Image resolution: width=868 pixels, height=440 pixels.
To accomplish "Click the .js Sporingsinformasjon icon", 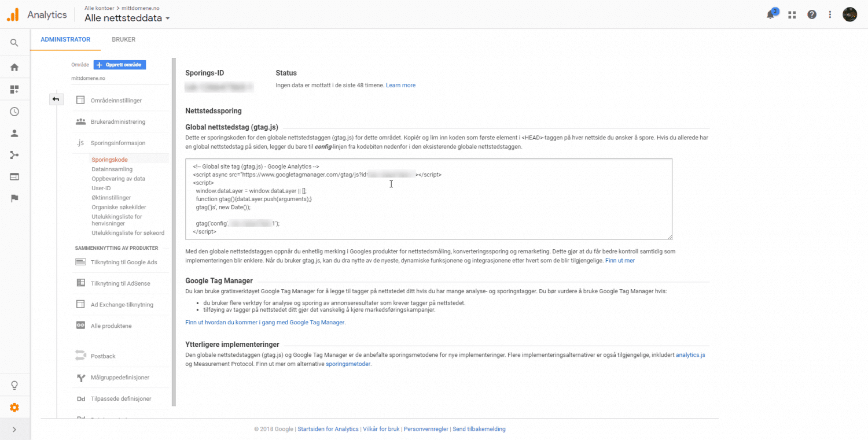I will [x=80, y=143].
